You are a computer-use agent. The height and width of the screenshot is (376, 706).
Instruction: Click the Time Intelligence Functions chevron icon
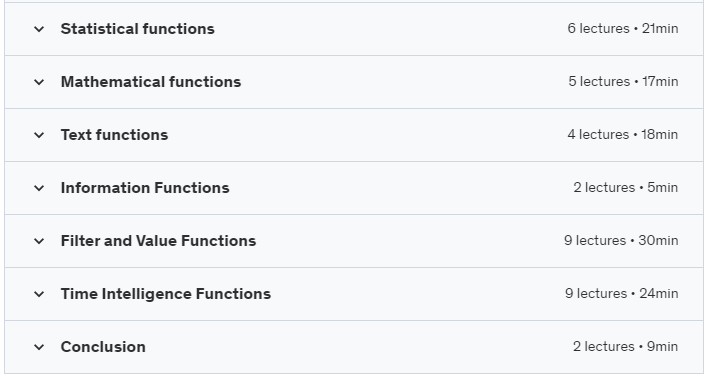click(x=39, y=294)
